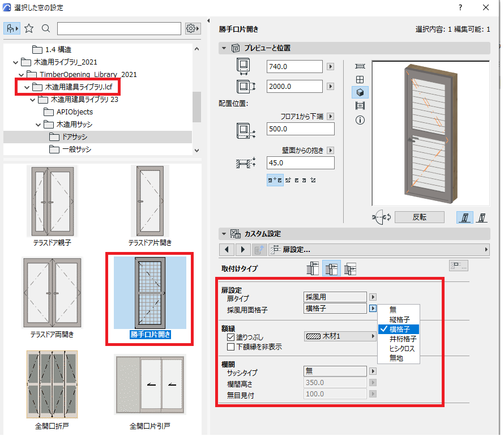Collapse the left panel arrow
Screen dimensions: 504x436
[208, 21]
